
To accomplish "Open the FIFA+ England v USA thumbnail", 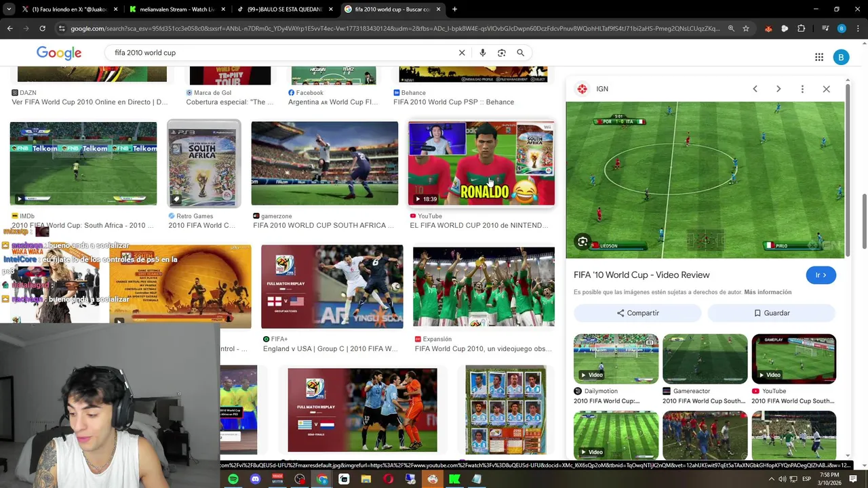I will (x=332, y=286).
